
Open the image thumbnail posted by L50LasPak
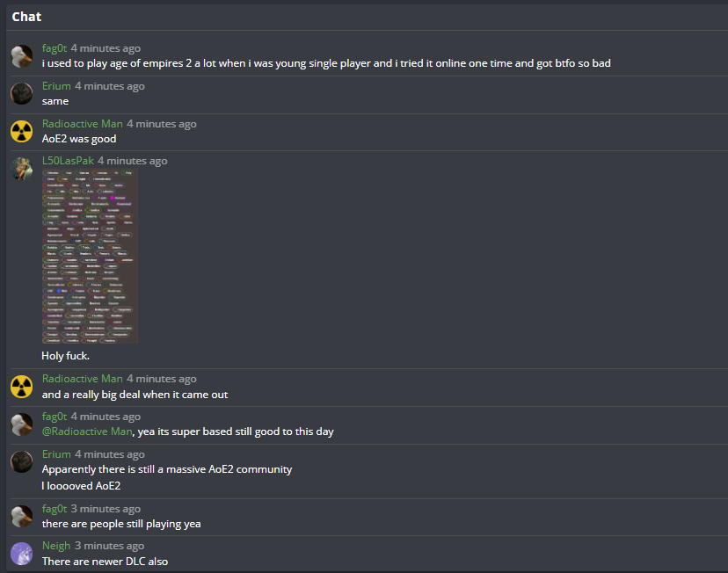(90, 257)
